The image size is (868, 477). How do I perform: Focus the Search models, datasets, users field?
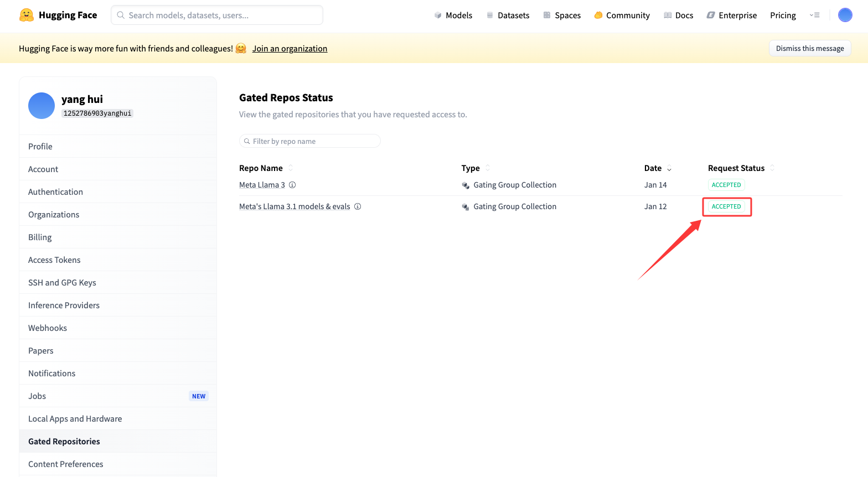(x=217, y=15)
